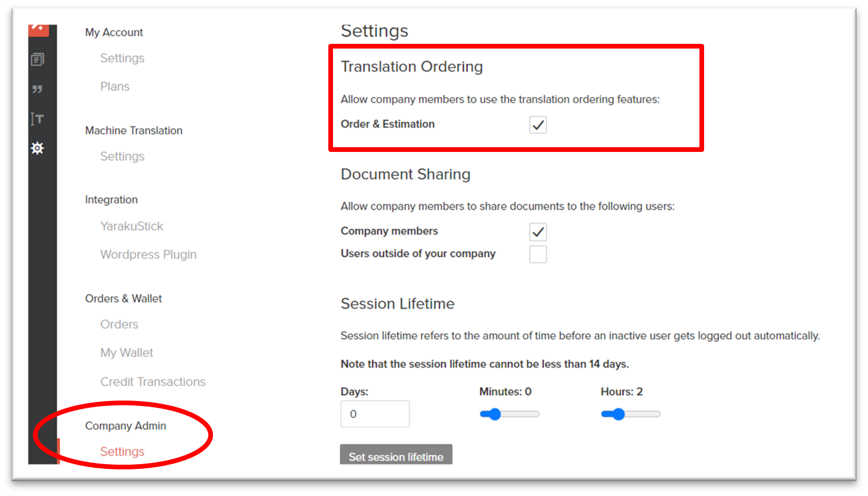Viewport: 868px width, 496px height.
Task: Open the YarakuStick integration page
Action: click(x=132, y=226)
